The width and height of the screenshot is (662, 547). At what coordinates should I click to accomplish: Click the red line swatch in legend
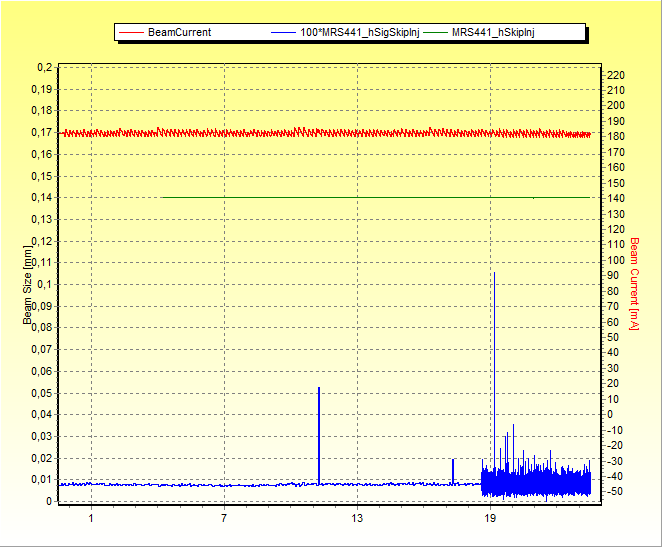point(131,32)
